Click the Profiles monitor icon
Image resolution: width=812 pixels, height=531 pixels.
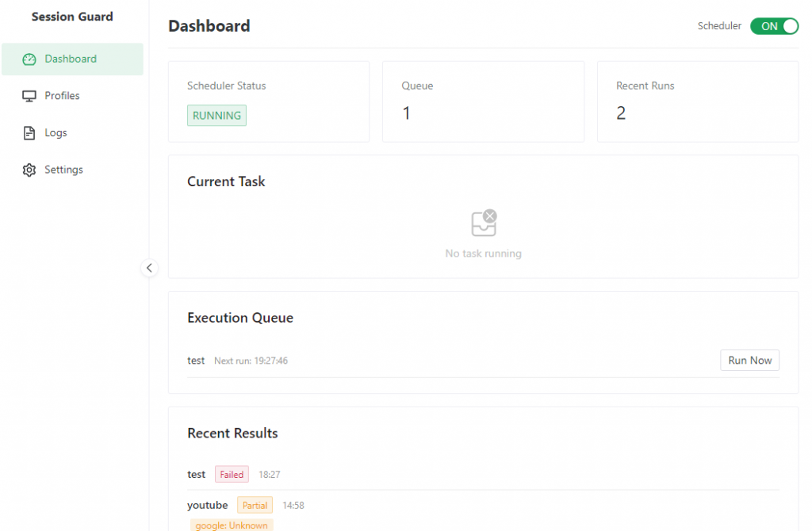(29, 96)
